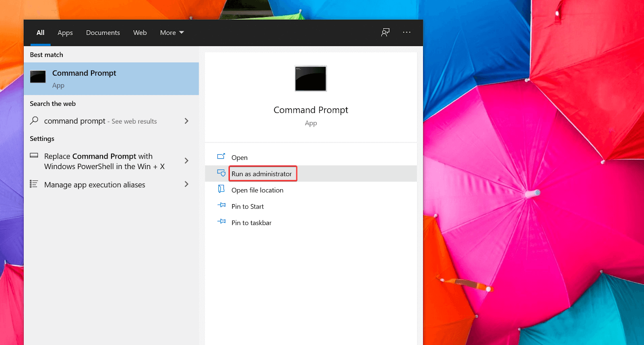Click the pin icon beside Pin to taskbar
The image size is (644, 345).
[x=221, y=221]
